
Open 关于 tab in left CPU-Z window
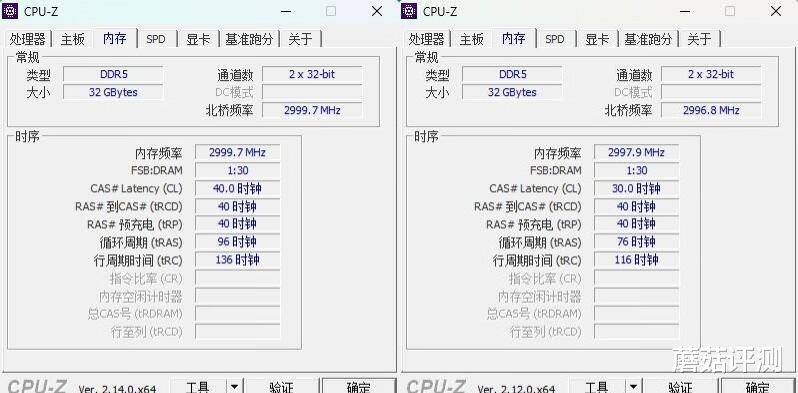300,39
